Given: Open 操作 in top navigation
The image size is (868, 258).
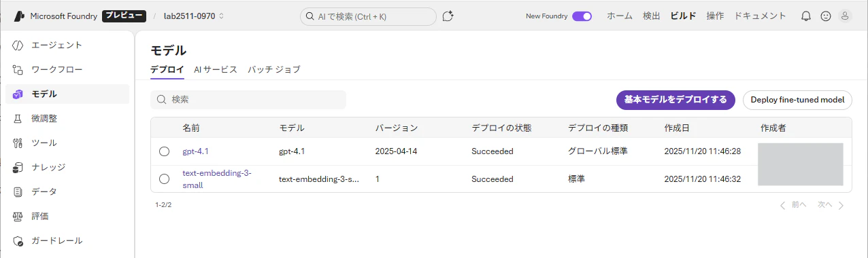Looking at the screenshot, I should pos(715,16).
